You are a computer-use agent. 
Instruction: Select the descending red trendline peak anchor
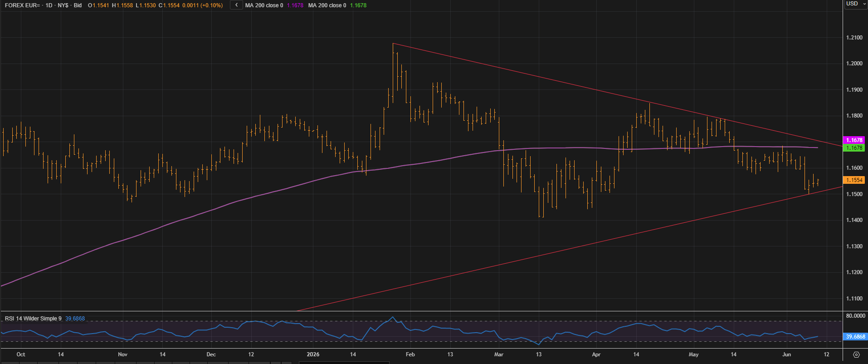coord(393,44)
